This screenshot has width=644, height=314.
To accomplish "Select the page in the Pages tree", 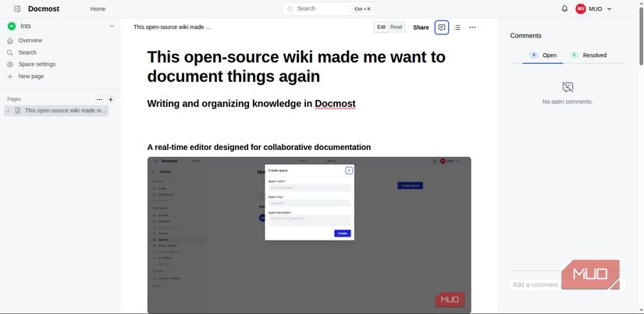I will click(57, 111).
